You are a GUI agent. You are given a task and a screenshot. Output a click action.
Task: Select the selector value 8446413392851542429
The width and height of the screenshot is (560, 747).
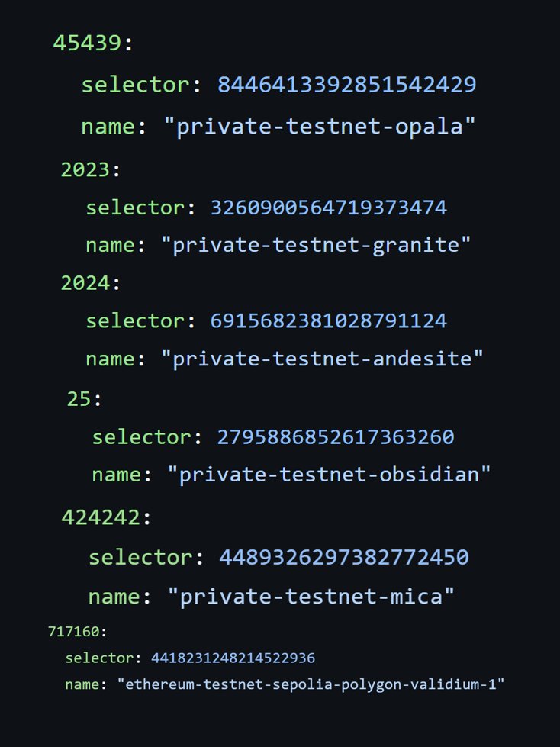coord(346,85)
